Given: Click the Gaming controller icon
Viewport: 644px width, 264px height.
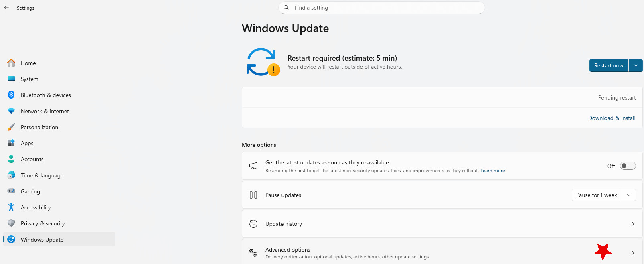Looking at the screenshot, I should click(x=11, y=191).
